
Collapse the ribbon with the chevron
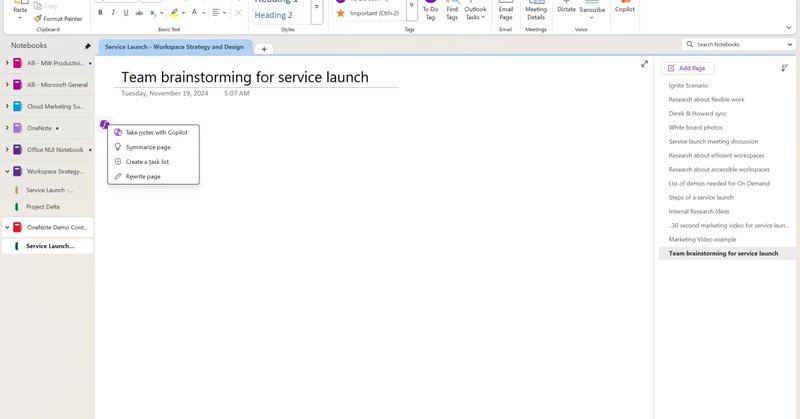(x=789, y=28)
